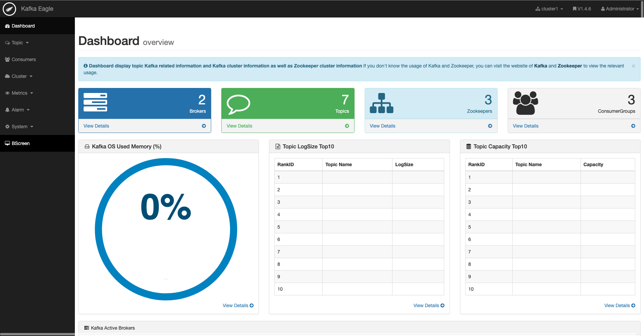Click the info icon in the blue alert

tap(86, 66)
